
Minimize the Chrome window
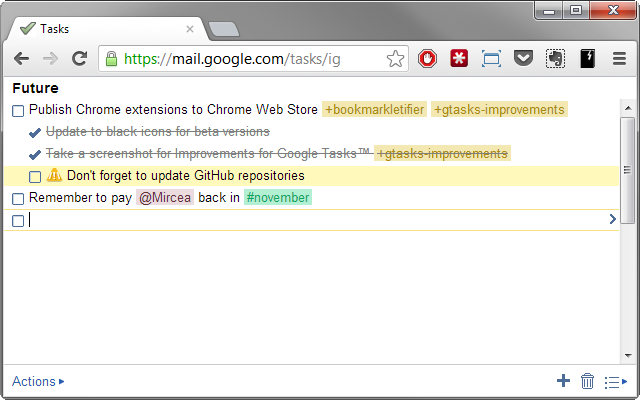[549, 11]
